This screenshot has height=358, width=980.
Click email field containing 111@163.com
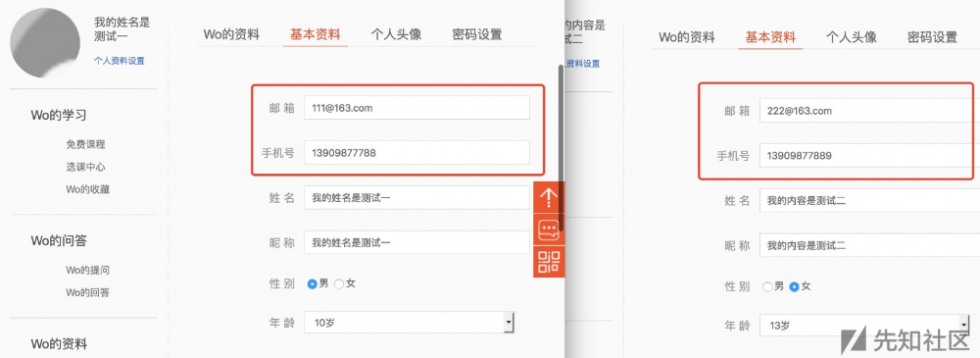pos(416,108)
